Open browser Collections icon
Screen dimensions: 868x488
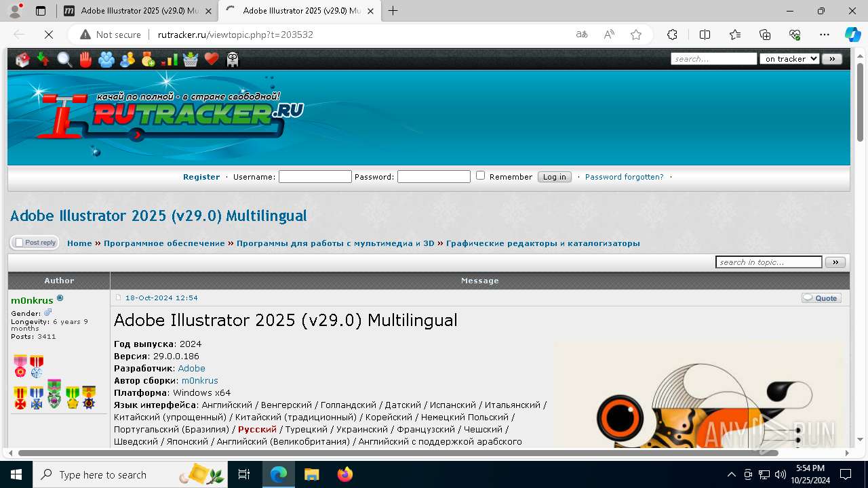coord(765,35)
